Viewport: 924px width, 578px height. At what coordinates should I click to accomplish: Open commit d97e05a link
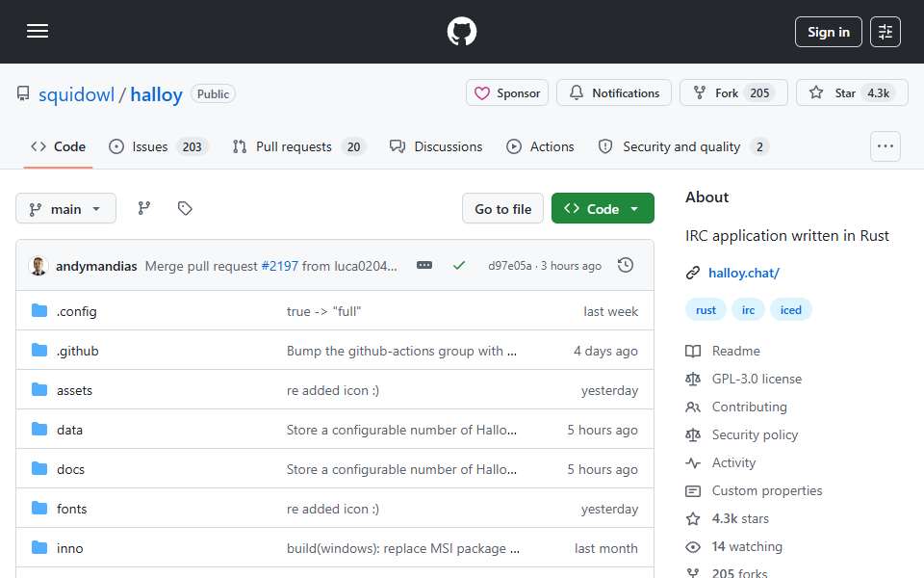(x=510, y=266)
